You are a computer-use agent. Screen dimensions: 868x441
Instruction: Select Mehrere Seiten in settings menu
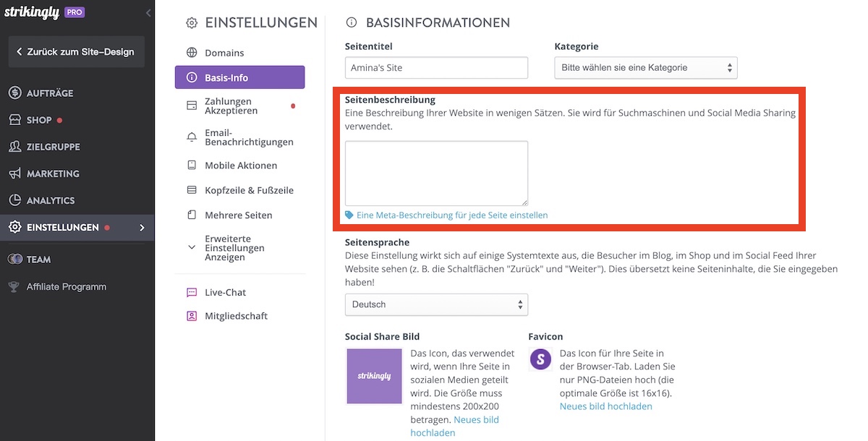[x=238, y=215]
